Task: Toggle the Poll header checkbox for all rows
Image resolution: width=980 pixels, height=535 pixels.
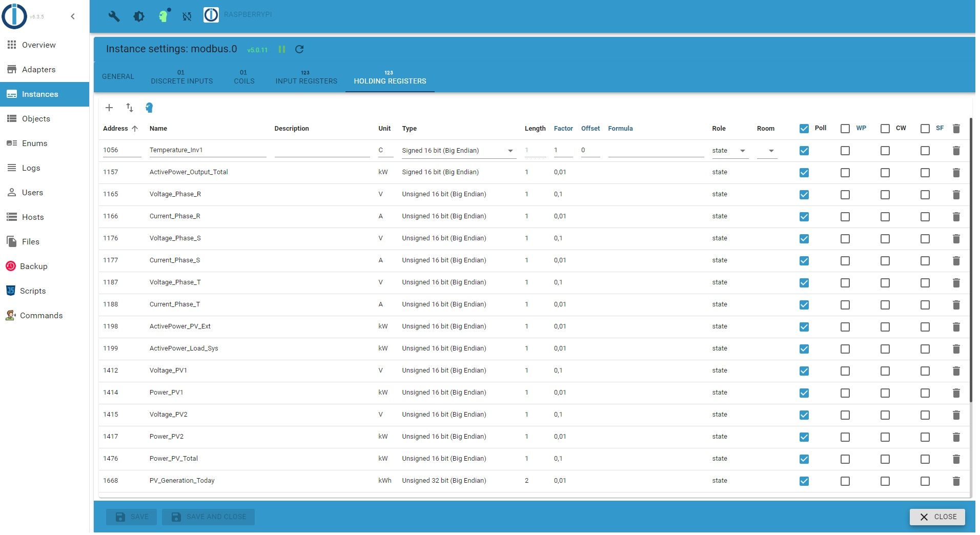Action: (804, 129)
